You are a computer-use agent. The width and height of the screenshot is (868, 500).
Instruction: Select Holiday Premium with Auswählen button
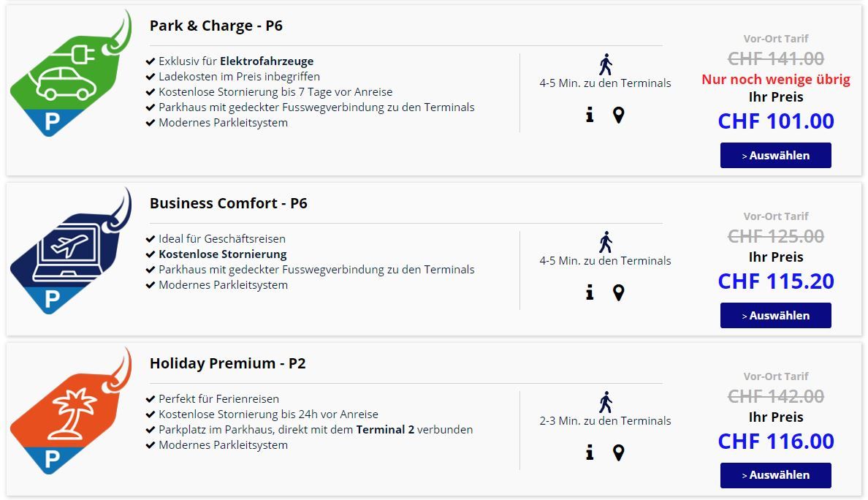775,475
